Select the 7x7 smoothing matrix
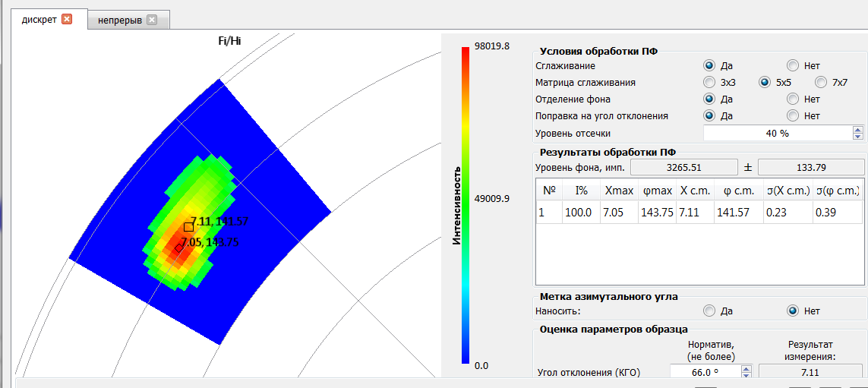 click(821, 82)
